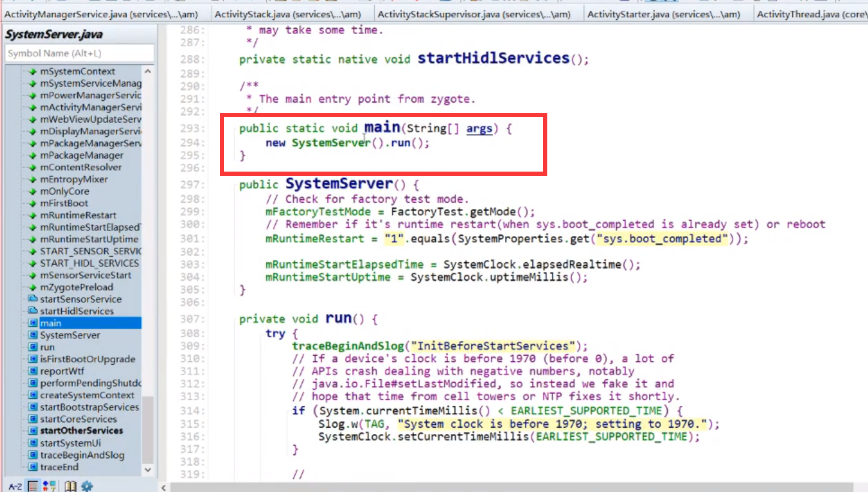The height and width of the screenshot is (492, 868).
Task: Jump to startCoreServices symbol
Action: (78, 419)
